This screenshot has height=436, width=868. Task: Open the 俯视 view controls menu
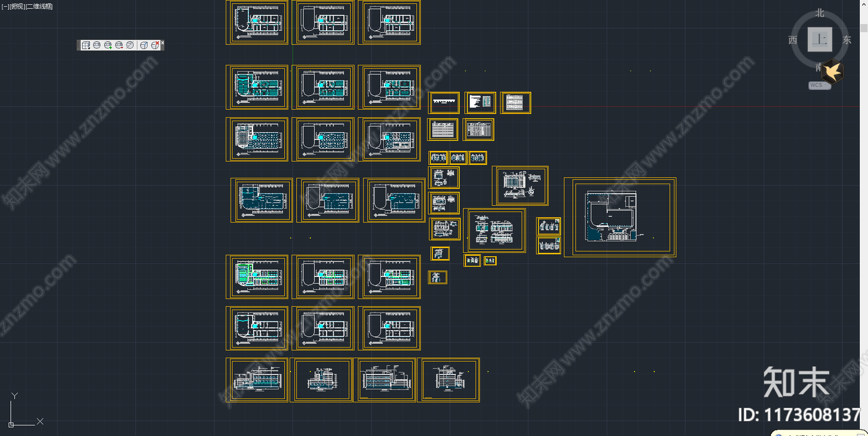point(17,7)
